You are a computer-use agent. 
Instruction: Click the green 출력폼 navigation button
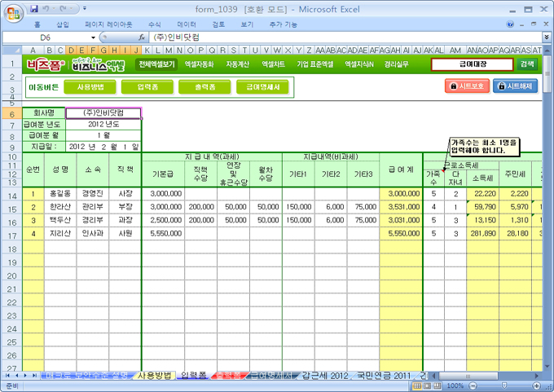point(204,86)
